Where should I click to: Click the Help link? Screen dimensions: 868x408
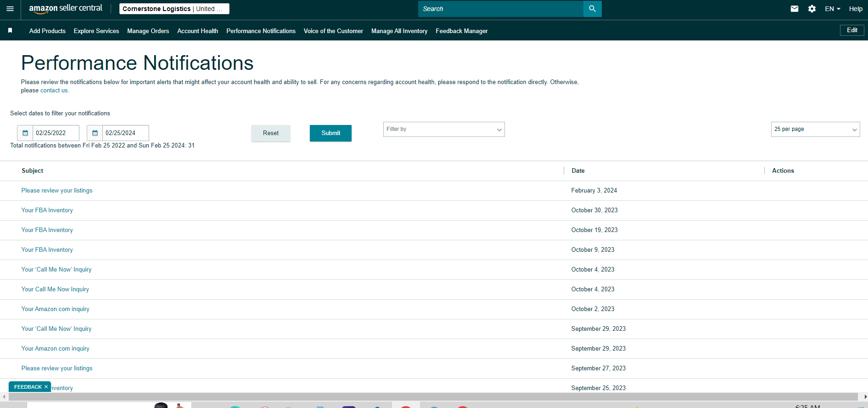[856, 9]
